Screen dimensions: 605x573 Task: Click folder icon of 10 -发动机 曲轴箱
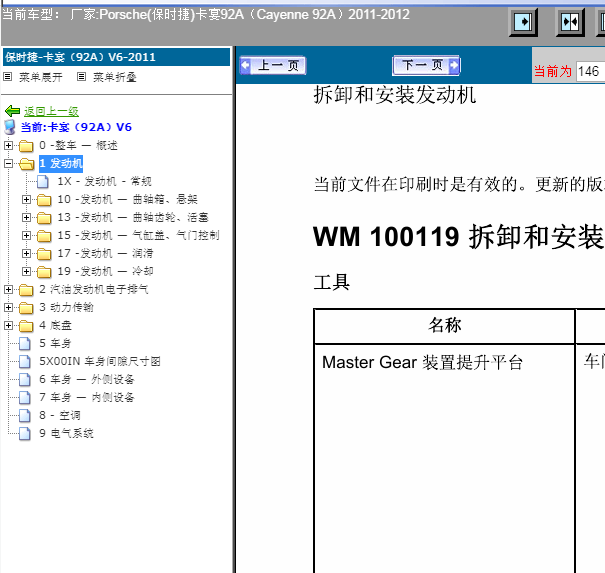click(x=44, y=200)
